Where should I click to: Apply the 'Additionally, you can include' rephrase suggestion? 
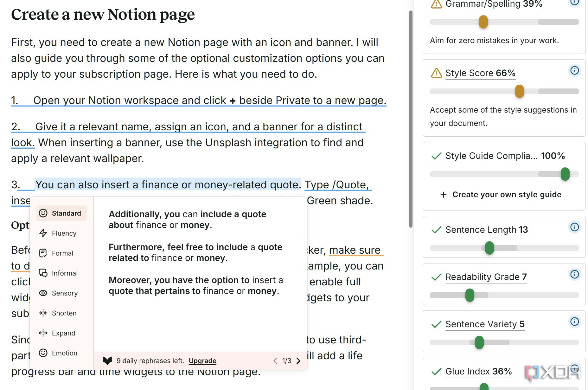coord(200,219)
